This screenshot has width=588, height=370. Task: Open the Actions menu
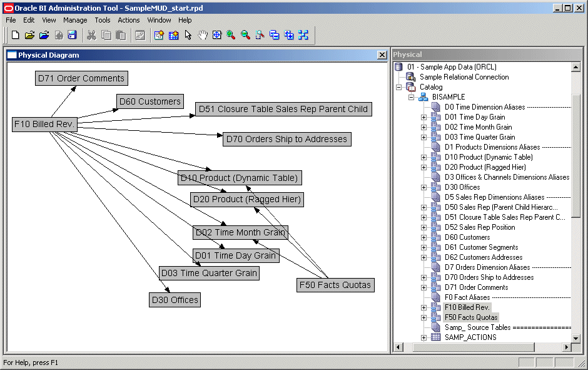point(129,20)
